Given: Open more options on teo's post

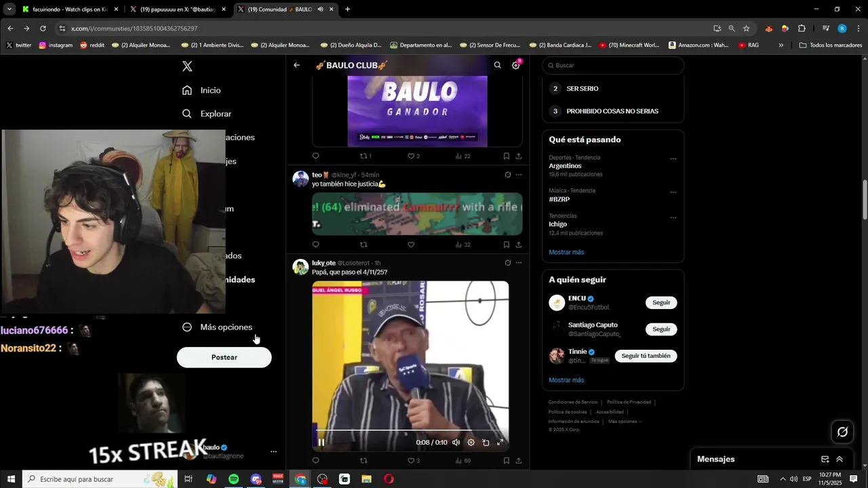Looking at the screenshot, I should click(519, 175).
